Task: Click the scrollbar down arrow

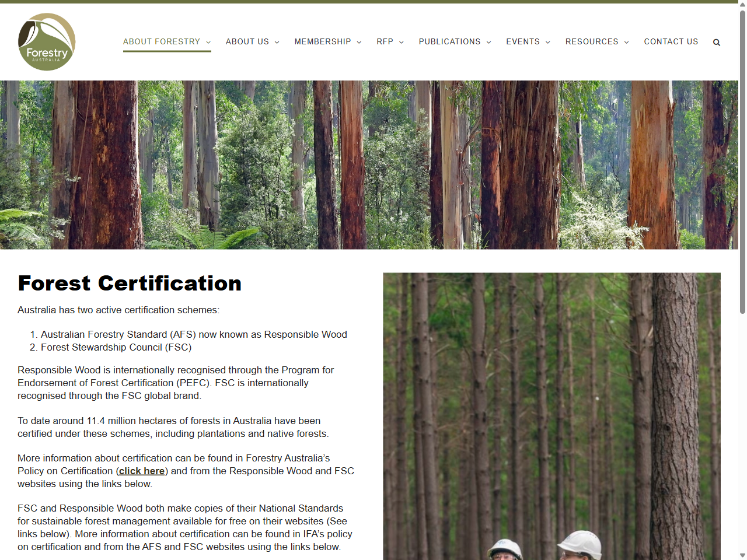Action: tap(742, 555)
